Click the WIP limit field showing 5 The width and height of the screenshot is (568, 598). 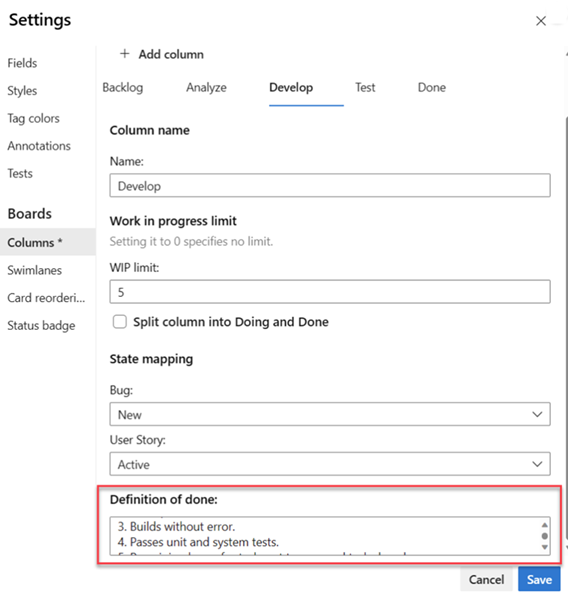(x=330, y=292)
